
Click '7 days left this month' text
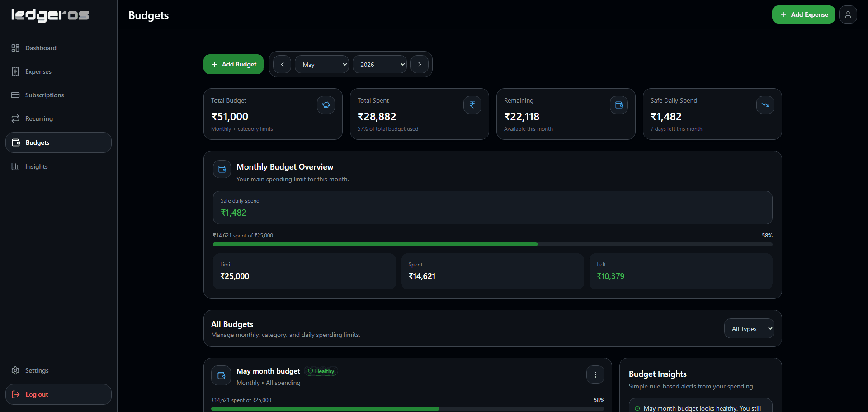676,129
